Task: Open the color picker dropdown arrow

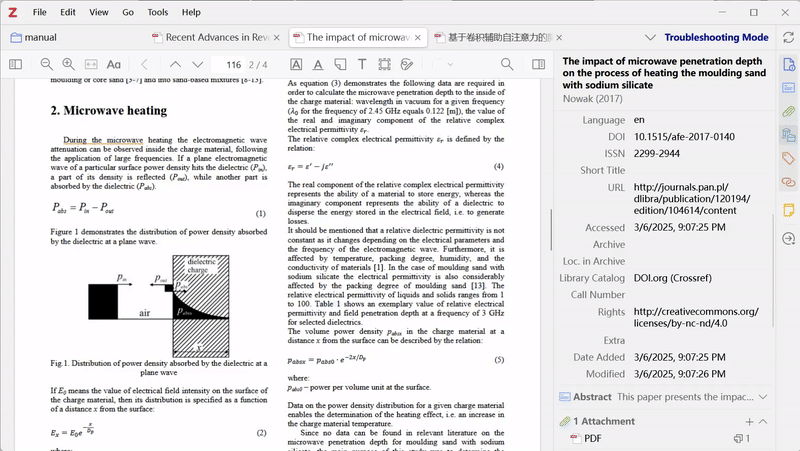Action: pos(450,64)
